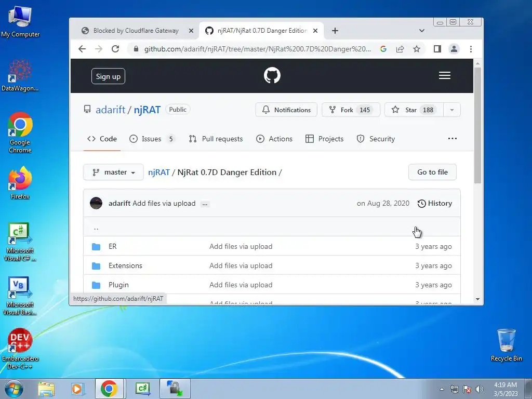
Task: Click the njRAT breadcrumb link
Action: (x=159, y=172)
